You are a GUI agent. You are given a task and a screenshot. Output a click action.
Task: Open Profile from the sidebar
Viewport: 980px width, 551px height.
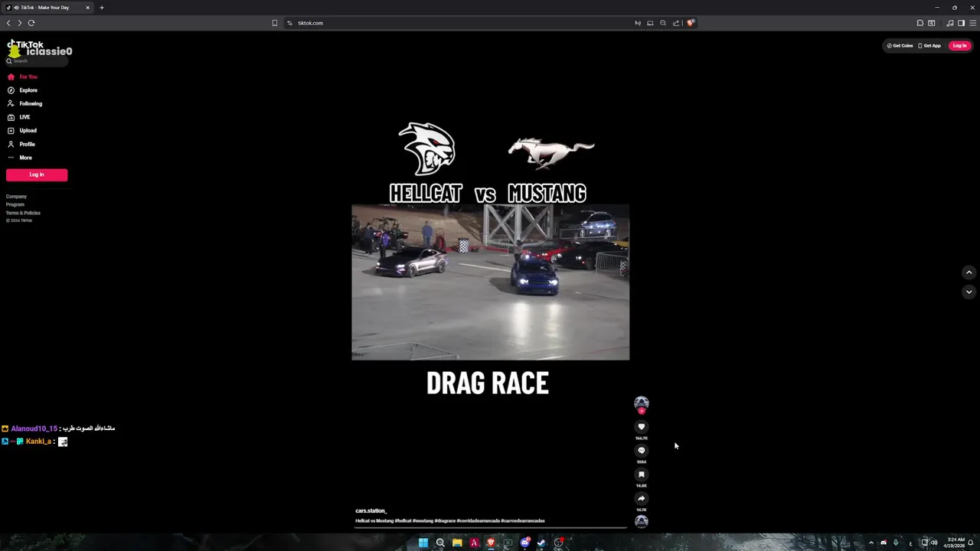tap(21, 144)
